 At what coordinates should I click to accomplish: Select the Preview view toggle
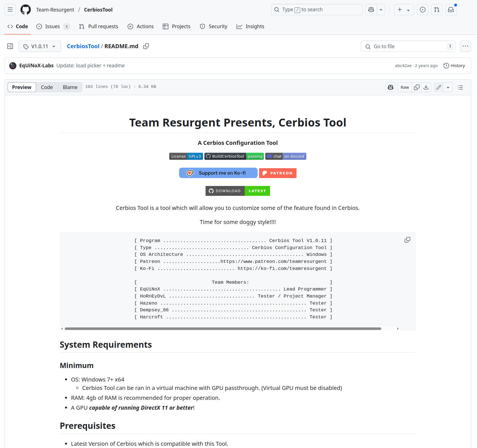[x=22, y=87]
